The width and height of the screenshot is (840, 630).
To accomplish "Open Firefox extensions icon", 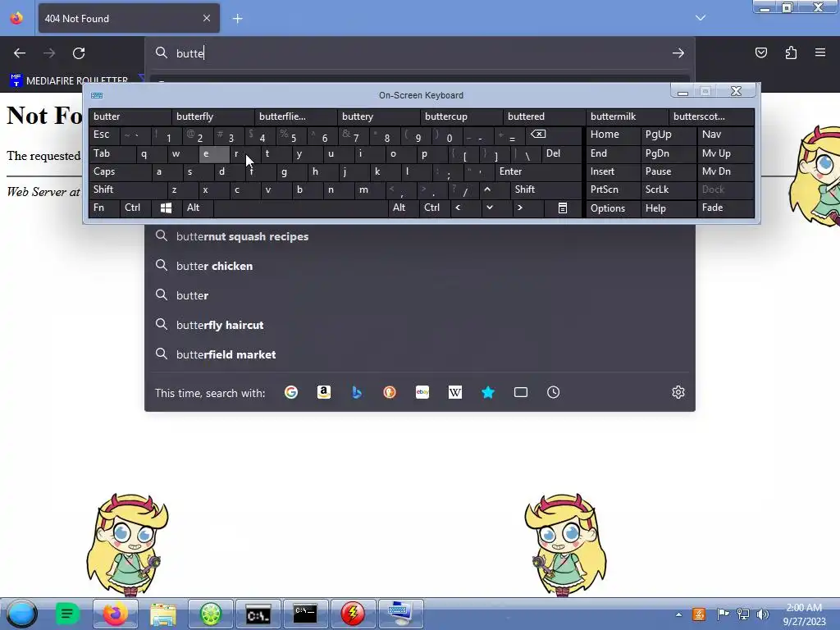I will pyautogui.click(x=791, y=52).
